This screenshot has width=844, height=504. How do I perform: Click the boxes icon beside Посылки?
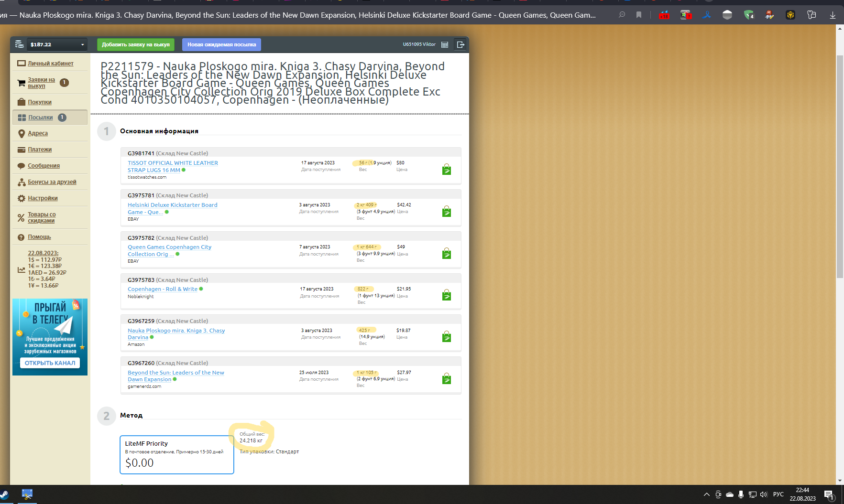(22, 118)
